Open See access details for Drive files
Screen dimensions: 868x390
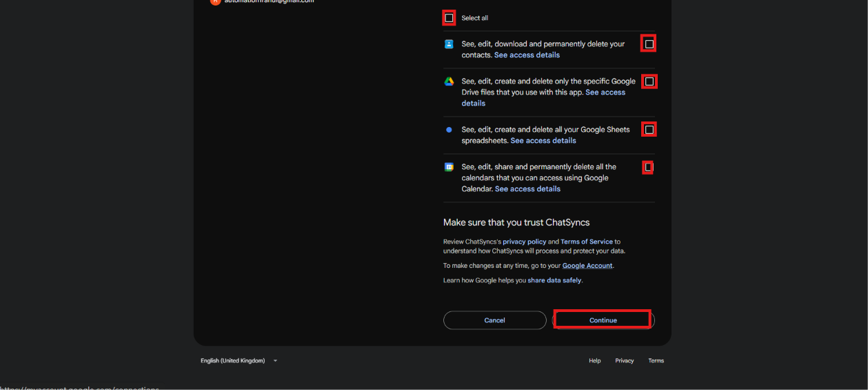[x=543, y=98]
